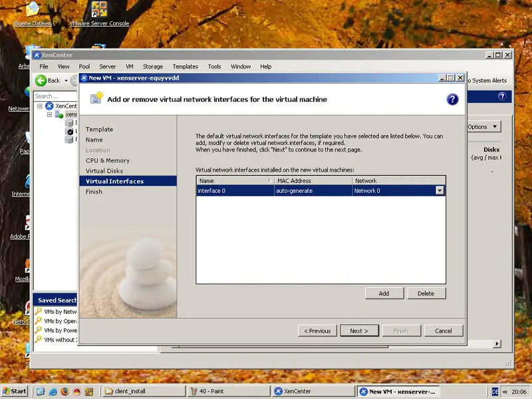The image size is (532, 399).
Task: Cancel the New VM wizard
Action: pyautogui.click(x=444, y=331)
